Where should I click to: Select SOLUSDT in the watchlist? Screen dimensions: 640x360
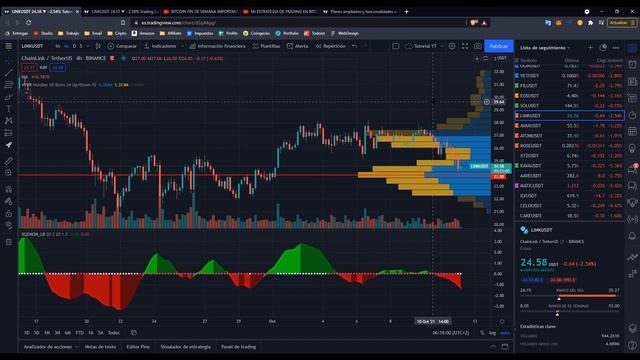[569, 106]
